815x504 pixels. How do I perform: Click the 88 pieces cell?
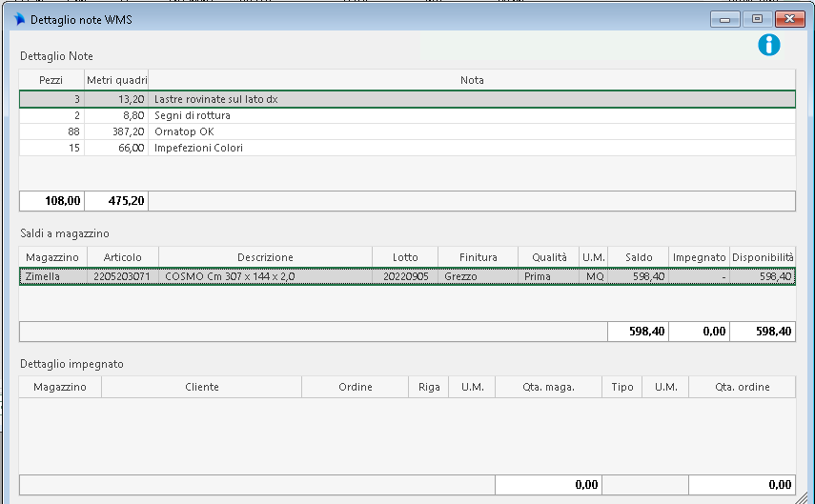pyautogui.click(x=52, y=131)
